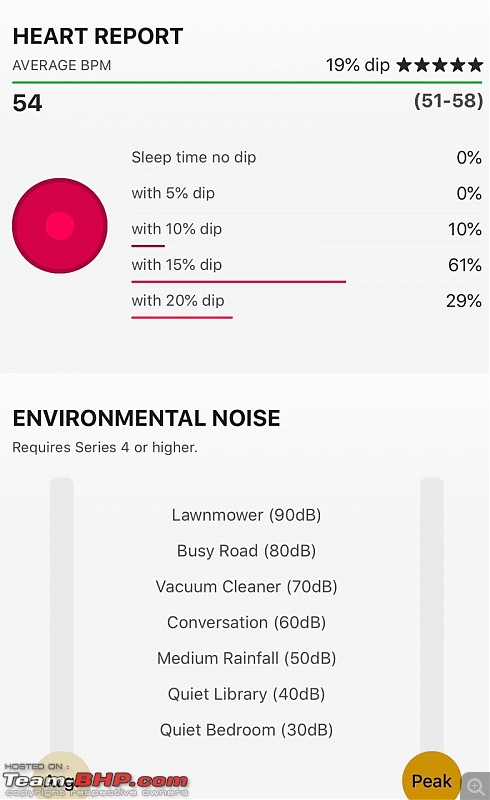Viewport: 490px width, 800px height.
Task: Select the Lawnmower (90dB) label
Action: tap(246, 515)
